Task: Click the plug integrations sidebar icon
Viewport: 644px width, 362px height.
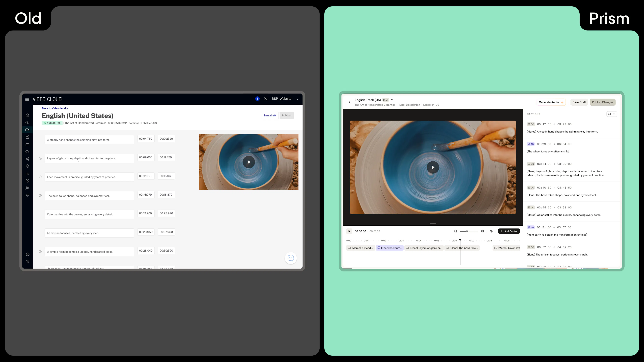Action: 28,195
